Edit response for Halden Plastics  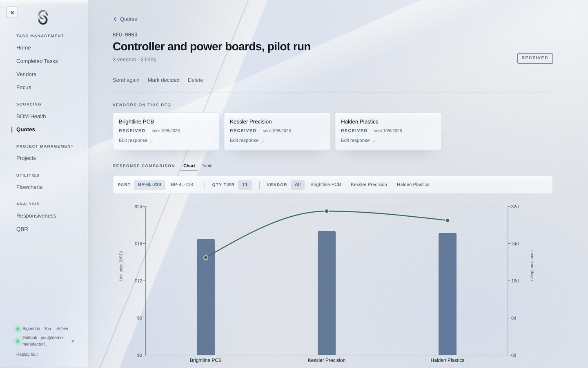click(x=358, y=141)
